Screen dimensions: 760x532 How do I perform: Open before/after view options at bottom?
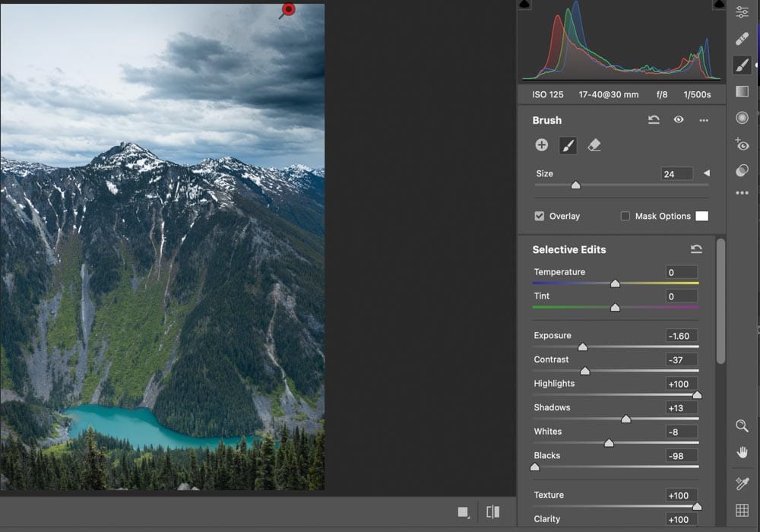(x=492, y=512)
